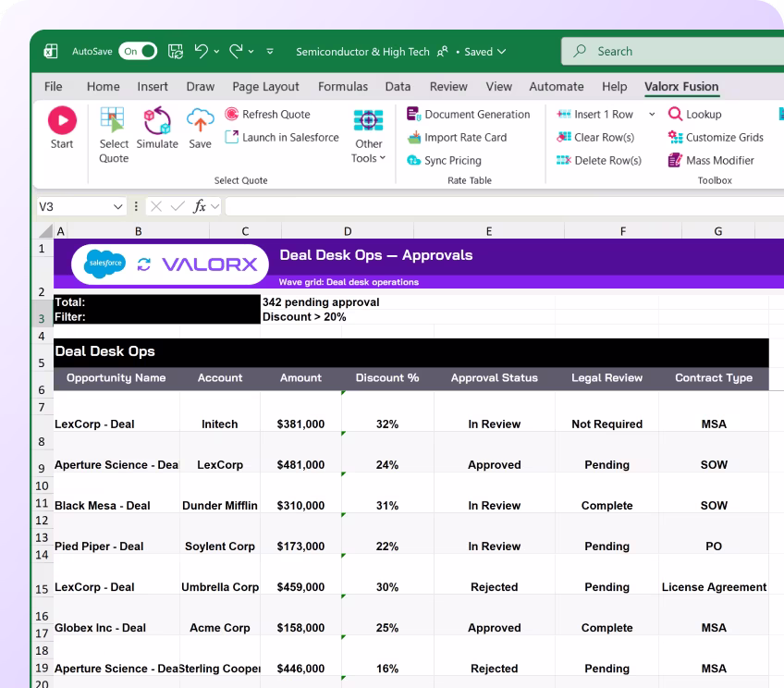This screenshot has height=688, width=784.
Task: Switch to the Home tab
Action: click(103, 87)
